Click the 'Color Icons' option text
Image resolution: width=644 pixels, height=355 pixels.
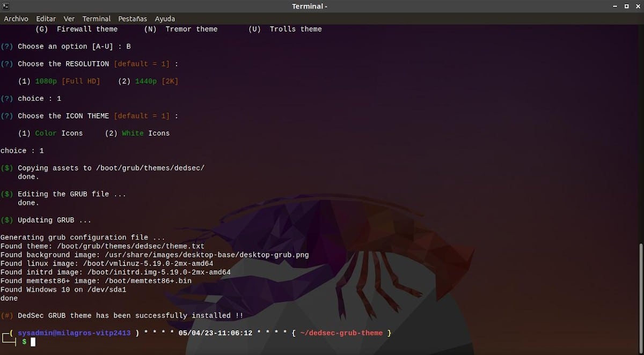pos(59,133)
